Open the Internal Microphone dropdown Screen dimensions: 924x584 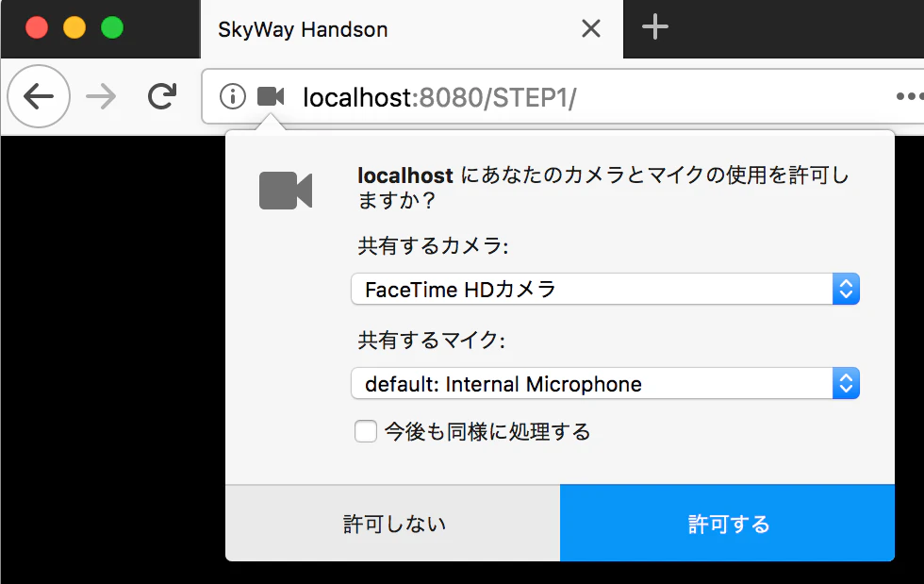tap(605, 383)
